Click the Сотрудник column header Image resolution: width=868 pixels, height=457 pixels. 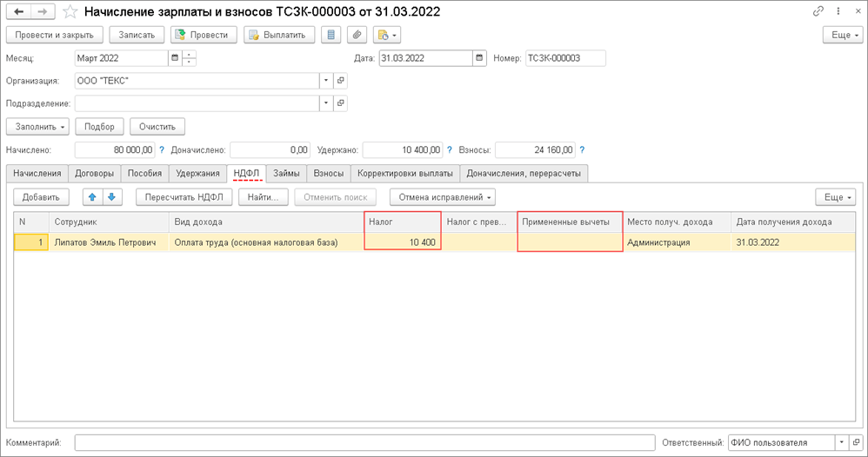[109, 222]
